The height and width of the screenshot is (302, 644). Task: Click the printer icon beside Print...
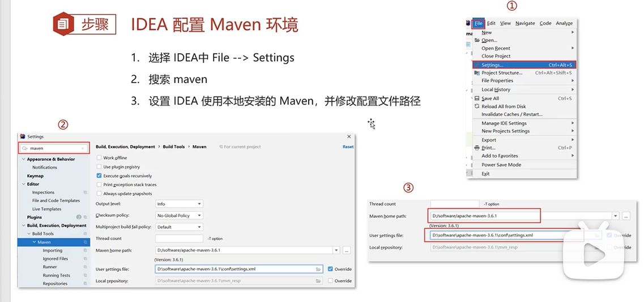tap(477, 148)
